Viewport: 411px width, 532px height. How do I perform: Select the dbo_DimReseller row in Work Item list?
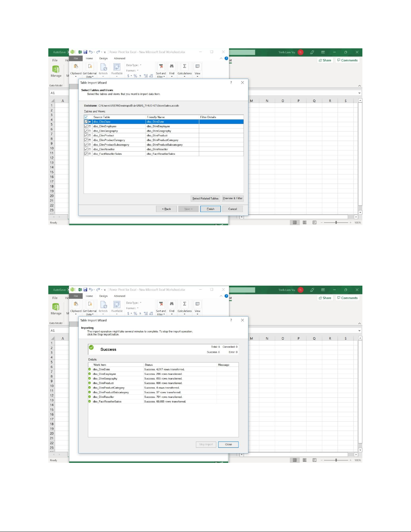[103, 397]
